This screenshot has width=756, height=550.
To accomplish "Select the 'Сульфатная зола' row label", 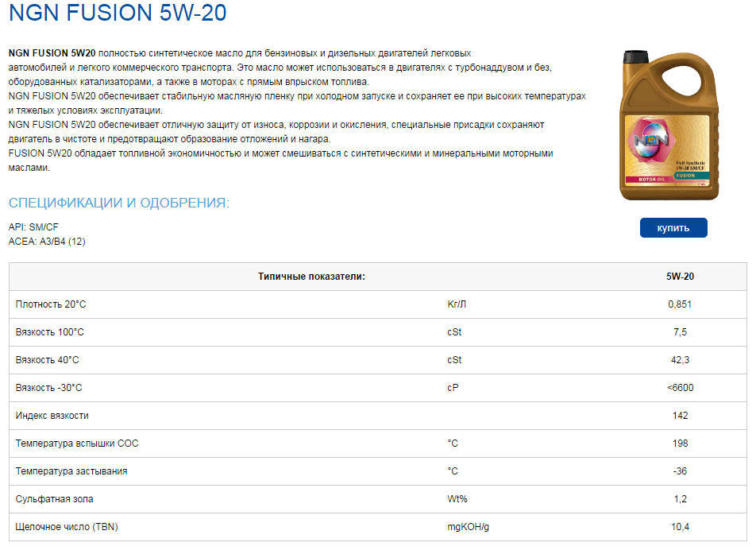I will (55, 499).
